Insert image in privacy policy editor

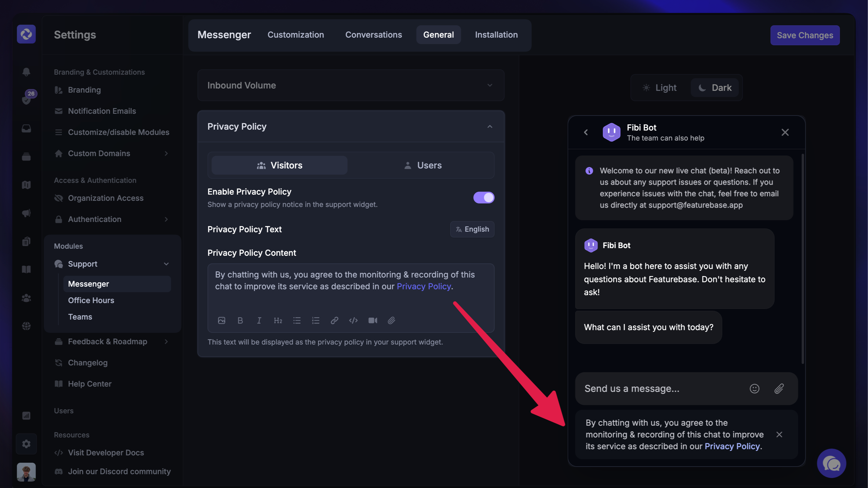[x=221, y=320]
